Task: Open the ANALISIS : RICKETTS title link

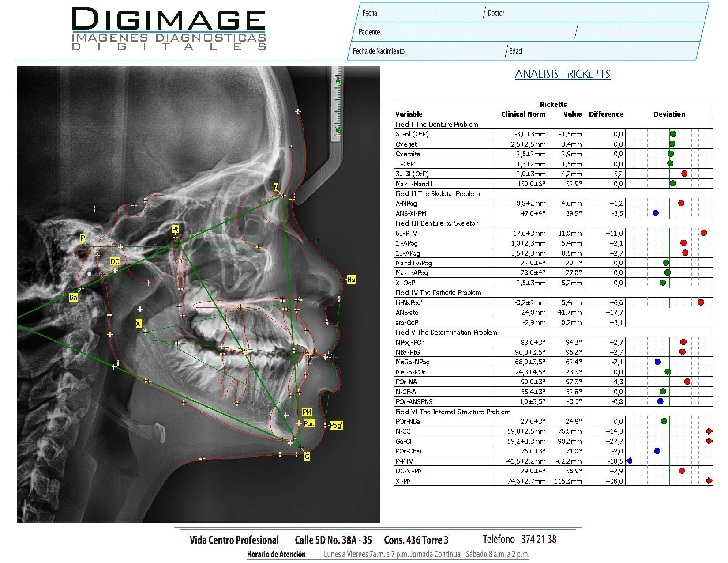Action: coord(563,74)
